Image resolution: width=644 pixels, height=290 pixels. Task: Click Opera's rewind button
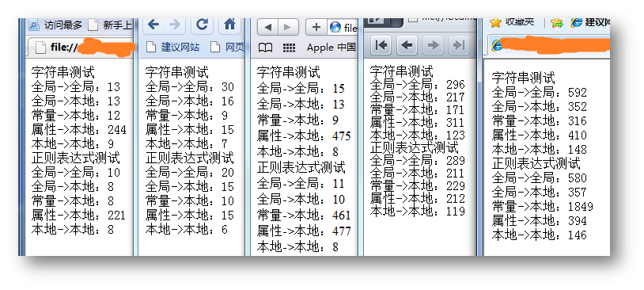pyautogui.click(x=381, y=45)
